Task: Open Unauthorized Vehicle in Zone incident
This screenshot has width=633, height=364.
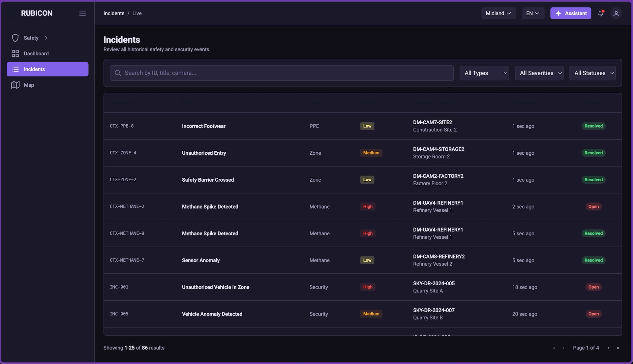Action: pyautogui.click(x=216, y=287)
